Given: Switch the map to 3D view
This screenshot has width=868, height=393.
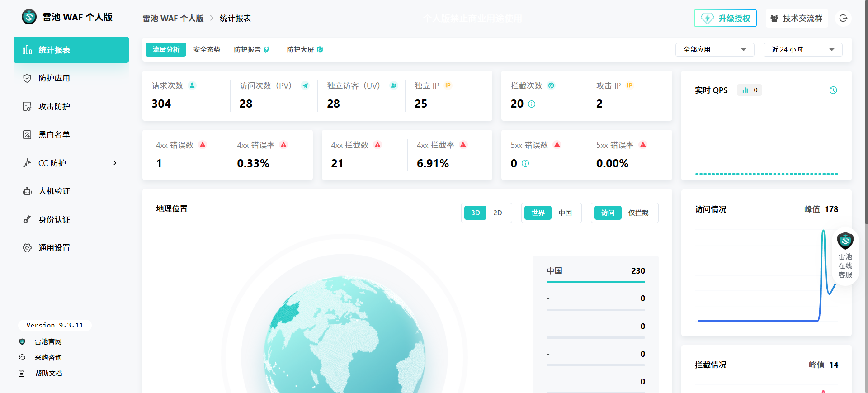Looking at the screenshot, I should coord(475,213).
